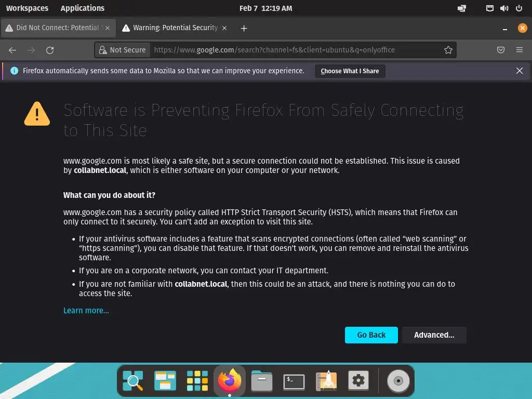This screenshot has width=532, height=399.
Task: Click the Go Back button
Action: [x=371, y=335]
